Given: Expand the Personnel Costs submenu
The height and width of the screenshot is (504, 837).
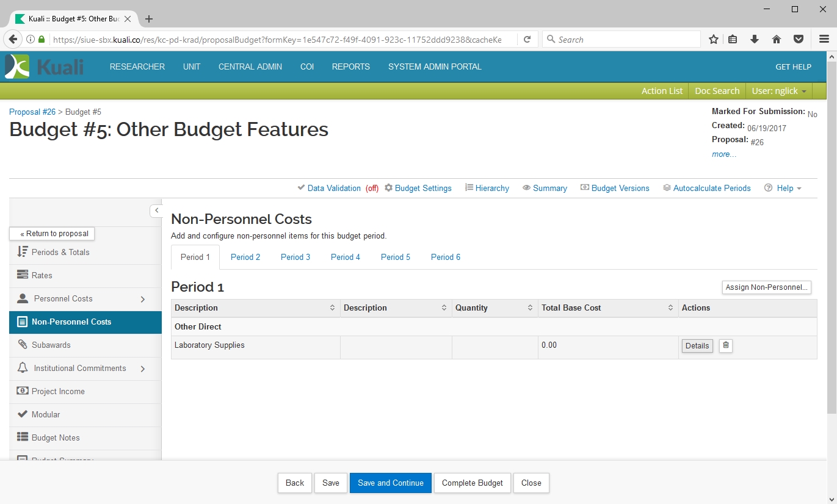Looking at the screenshot, I should pyautogui.click(x=143, y=299).
